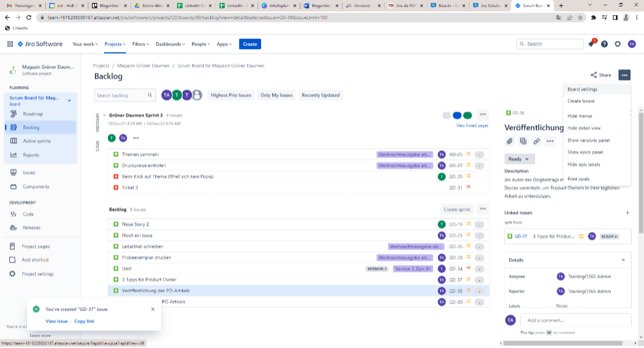Collapse the Grüner Daumen Sprint 3 section
Image resolution: width=644 pixels, height=348 pixels.
tap(105, 115)
